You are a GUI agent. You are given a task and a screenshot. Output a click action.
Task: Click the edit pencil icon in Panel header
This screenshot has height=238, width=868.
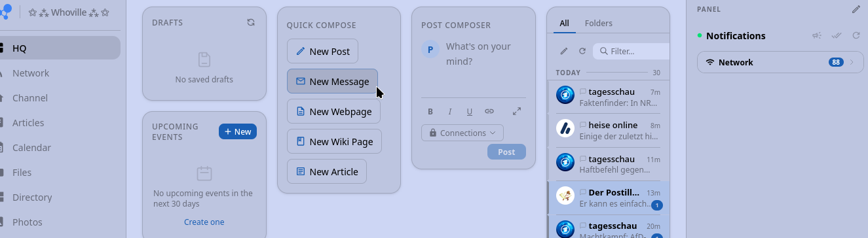[x=856, y=9]
